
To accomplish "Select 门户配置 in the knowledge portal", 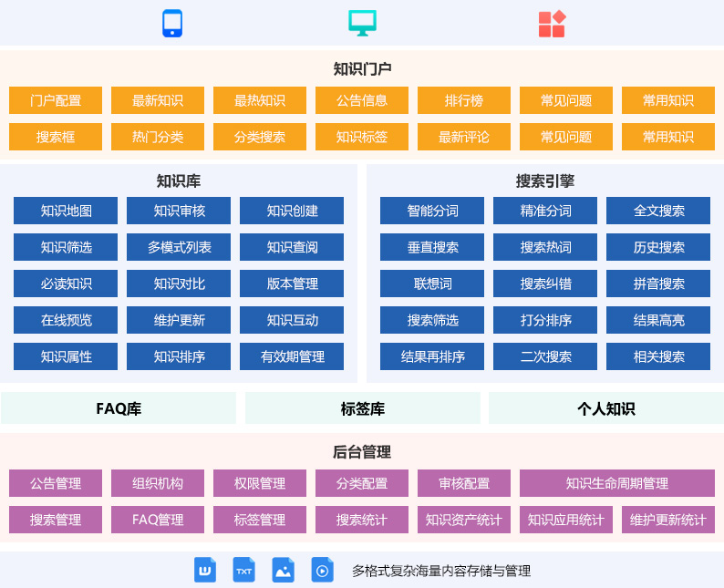I will [56, 100].
